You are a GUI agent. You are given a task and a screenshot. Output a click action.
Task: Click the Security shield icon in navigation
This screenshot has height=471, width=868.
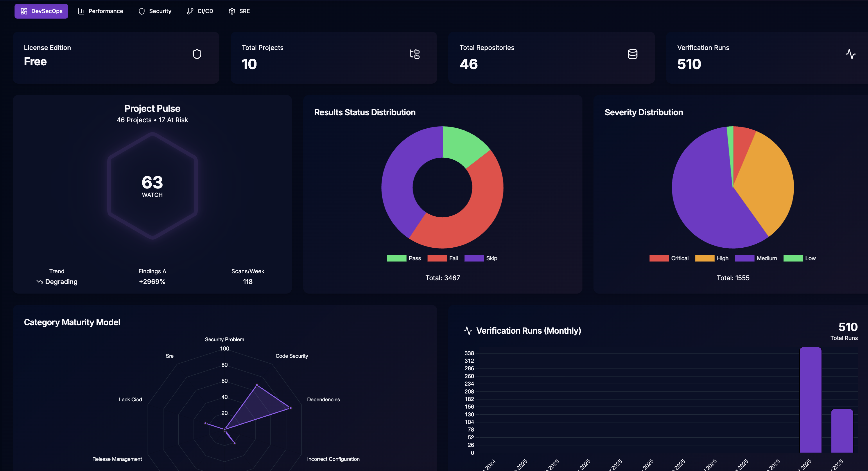tap(141, 11)
